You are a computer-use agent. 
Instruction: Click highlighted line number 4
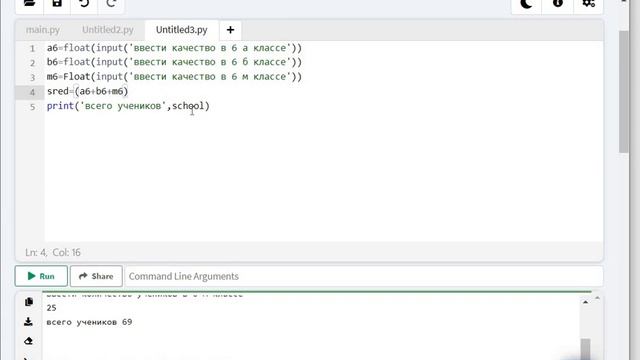coord(32,92)
